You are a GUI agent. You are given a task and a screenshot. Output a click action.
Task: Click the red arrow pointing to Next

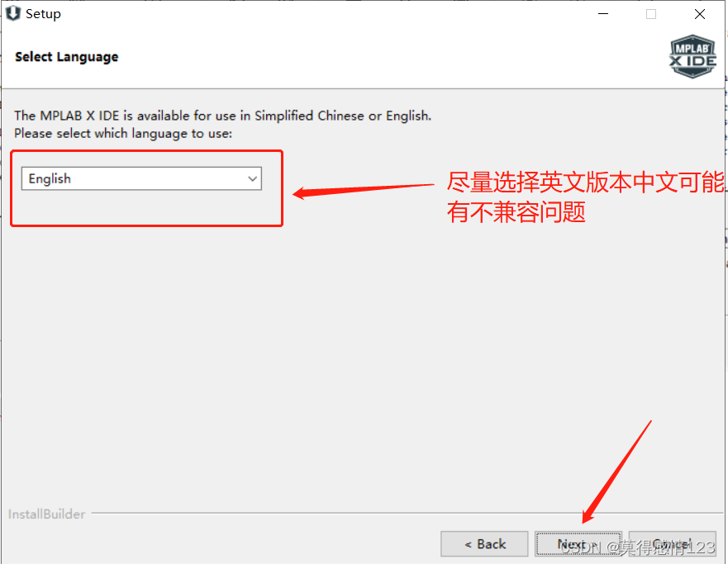(x=616, y=472)
